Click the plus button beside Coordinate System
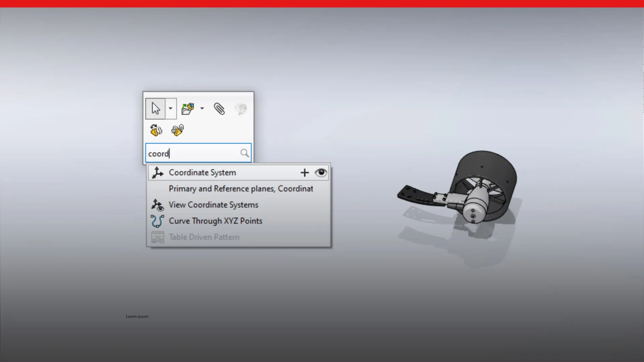The image size is (644, 362). [x=304, y=173]
